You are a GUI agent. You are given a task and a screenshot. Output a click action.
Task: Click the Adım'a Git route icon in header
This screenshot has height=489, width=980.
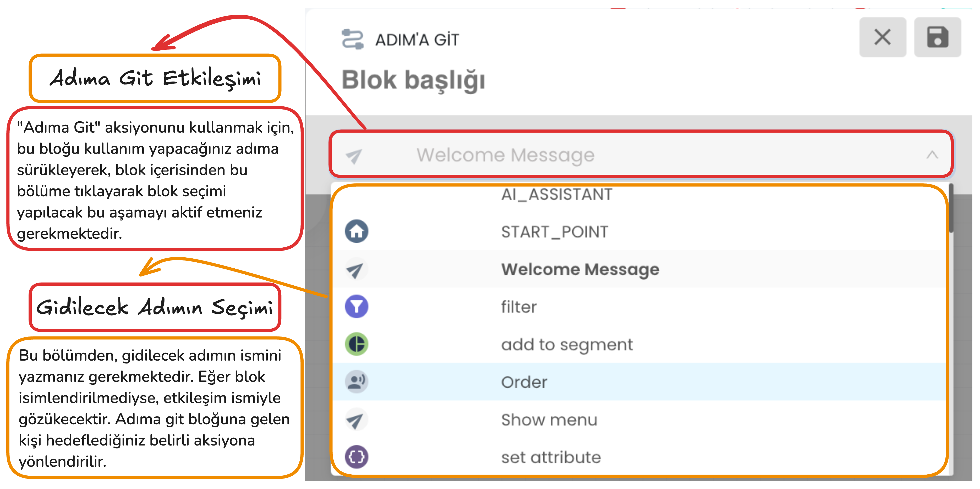(353, 39)
